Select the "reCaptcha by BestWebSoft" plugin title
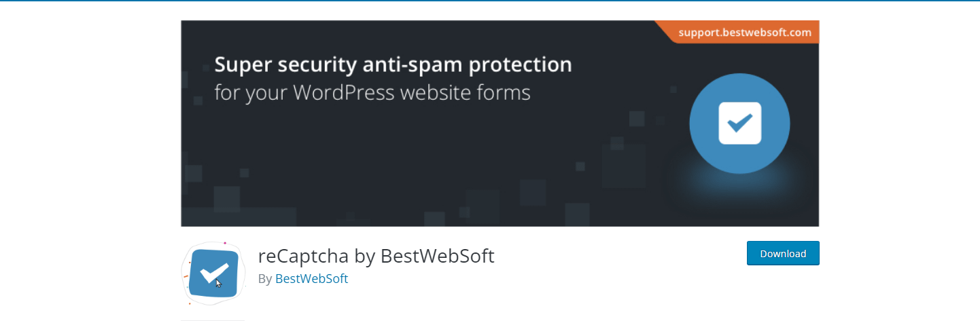The image size is (980, 321). coord(376,256)
